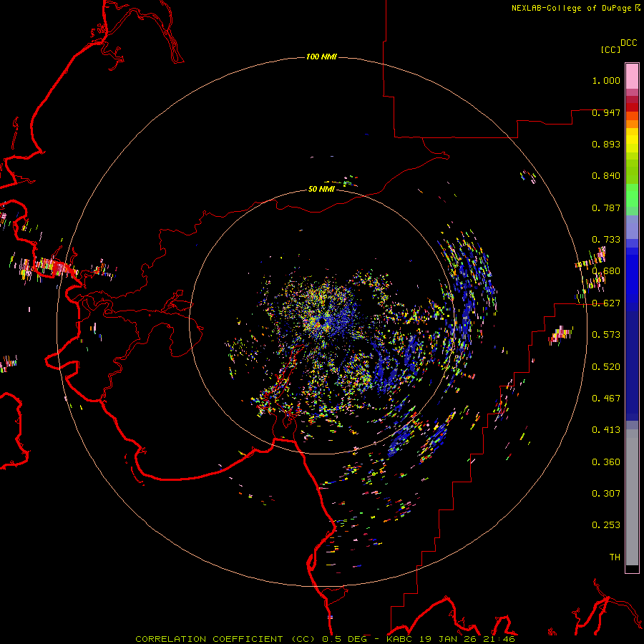Click the 0.840 legend value

tap(606, 176)
